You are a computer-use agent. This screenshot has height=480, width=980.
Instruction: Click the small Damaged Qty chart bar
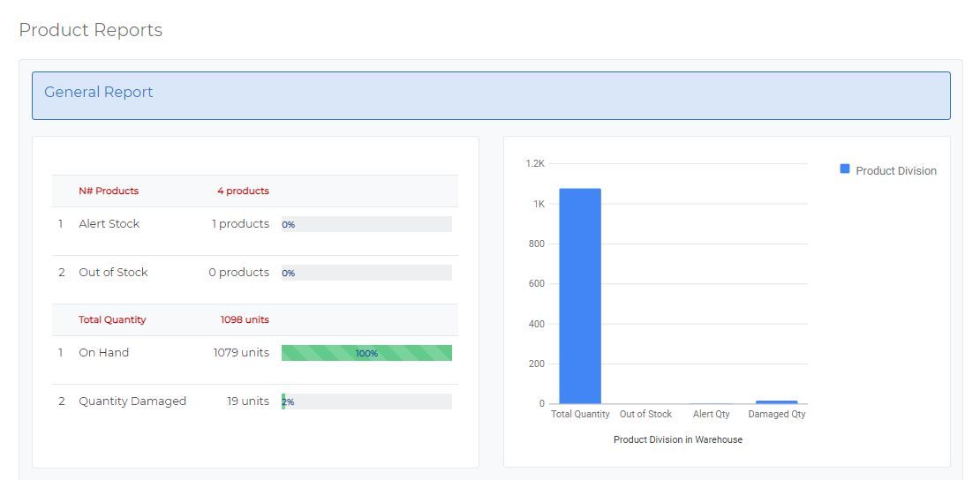coord(777,402)
